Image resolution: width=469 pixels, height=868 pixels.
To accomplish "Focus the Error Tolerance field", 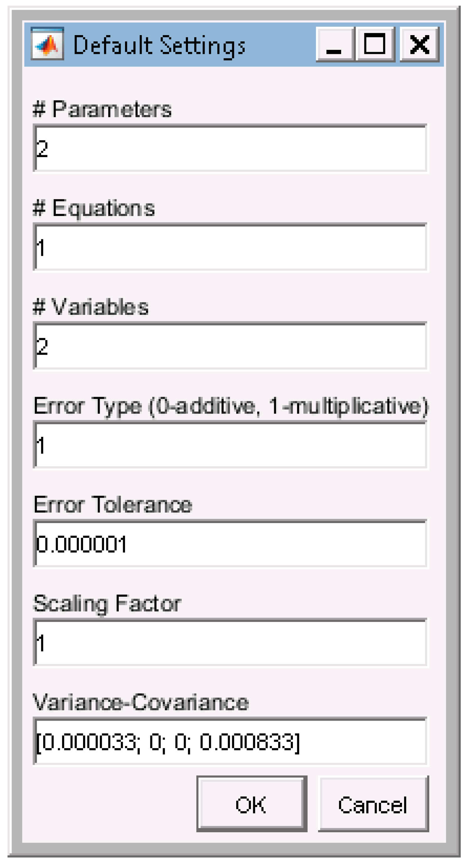I will [230, 544].
